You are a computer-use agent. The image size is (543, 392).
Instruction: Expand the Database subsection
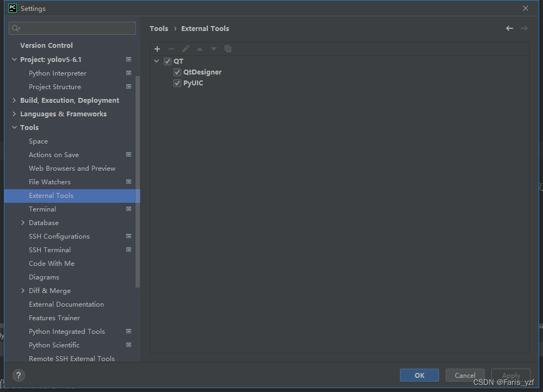[x=23, y=223]
